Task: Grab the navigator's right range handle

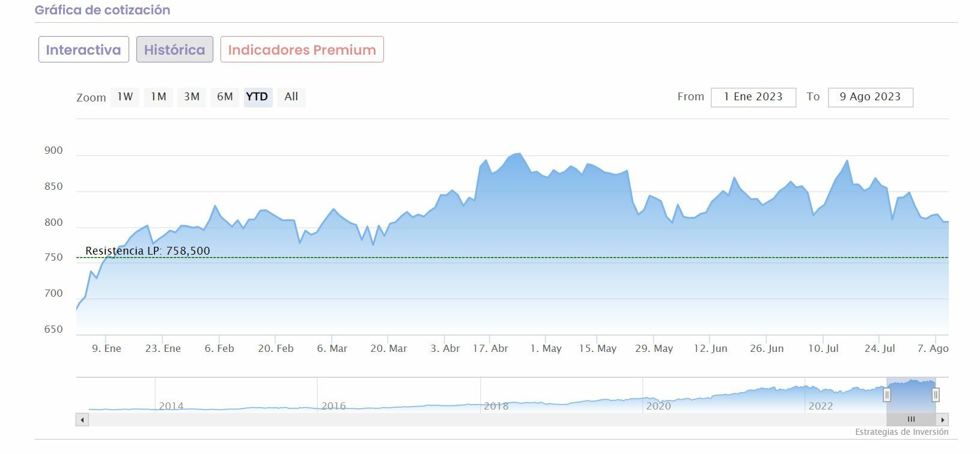Action: coord(936,395)
